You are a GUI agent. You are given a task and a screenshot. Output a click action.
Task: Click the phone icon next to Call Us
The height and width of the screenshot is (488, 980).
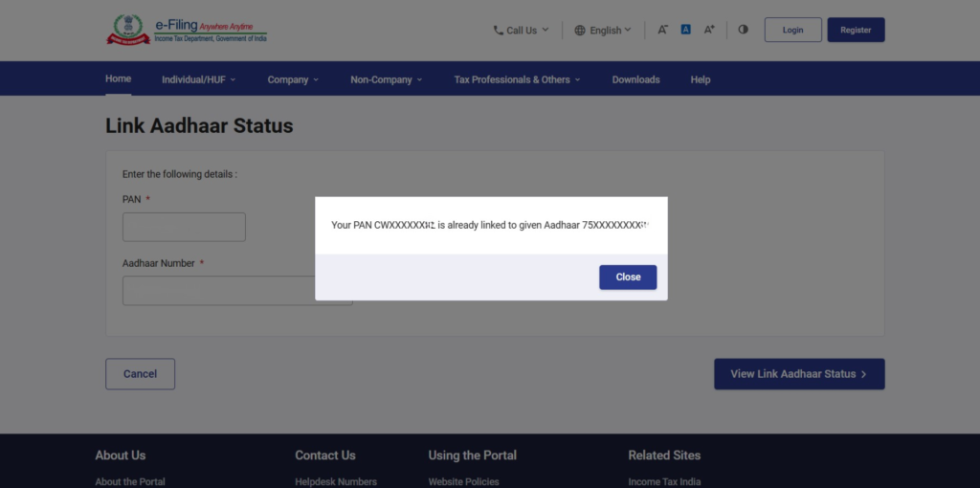pos(498,30)
